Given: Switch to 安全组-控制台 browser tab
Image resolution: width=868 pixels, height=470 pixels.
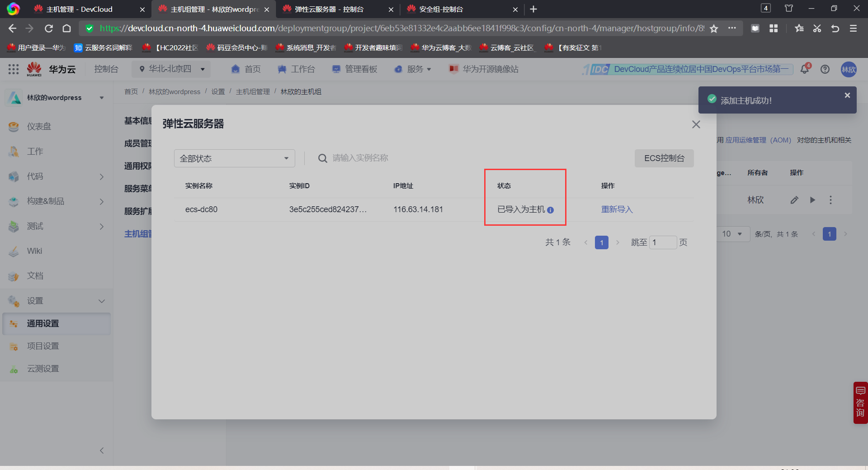Looking at the screenshot, I should pos(462,9).
